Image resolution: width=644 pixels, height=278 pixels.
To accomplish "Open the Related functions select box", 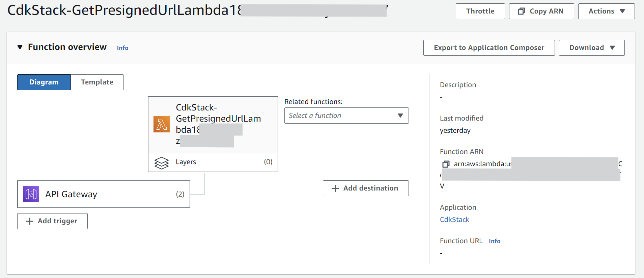I will [346, 116].
